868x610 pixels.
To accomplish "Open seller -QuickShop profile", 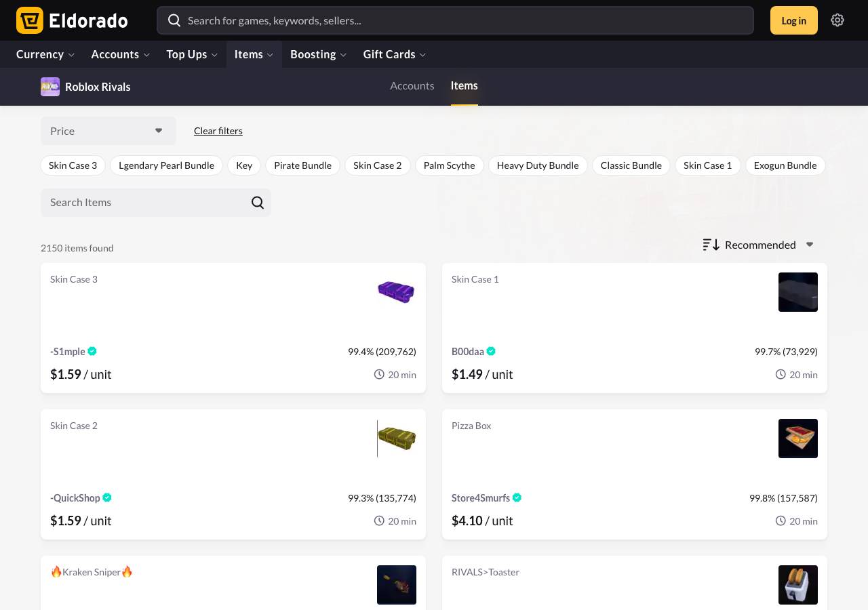I will pos(75,497).
